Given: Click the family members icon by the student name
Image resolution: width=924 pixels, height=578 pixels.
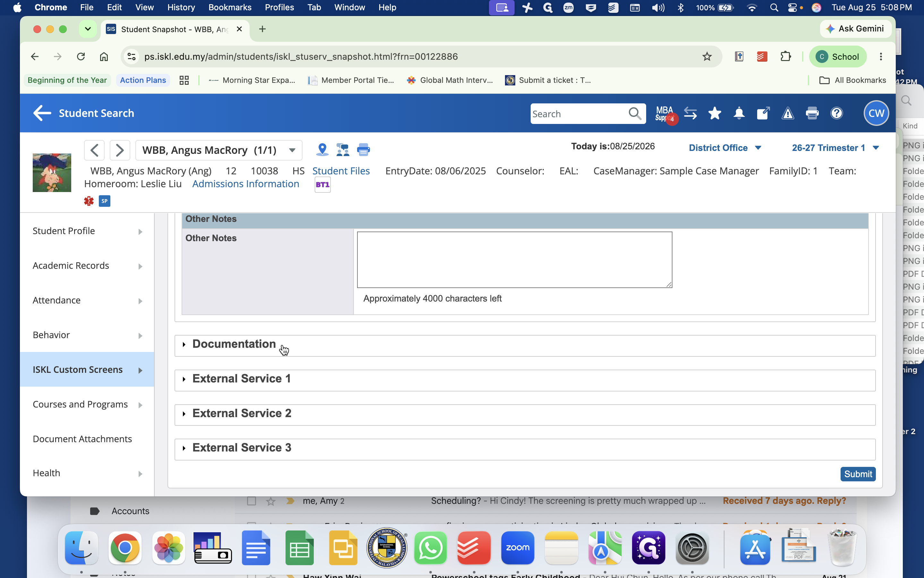Looking at the screenshot, I should pos(343,149).
